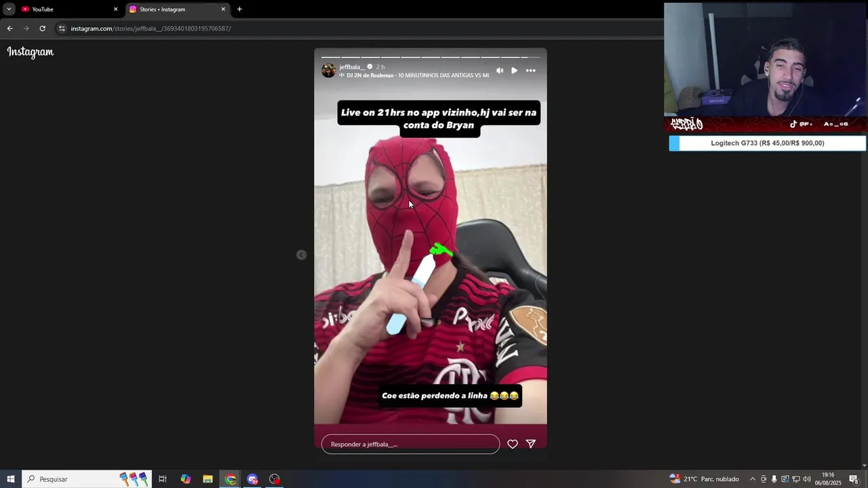The height and width of the screenshot is (488, 868).
Task: Click the '2 h' story timestamp
Action: (380, 67)
